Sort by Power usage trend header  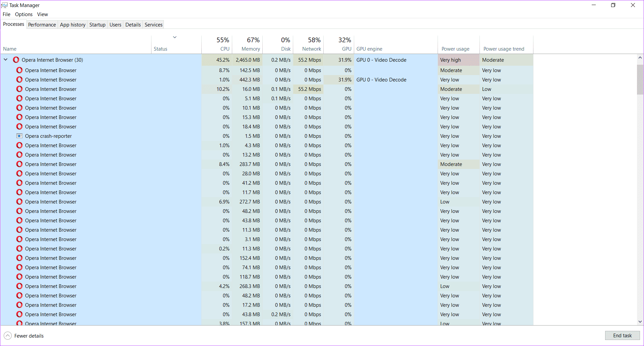[506, 45]
